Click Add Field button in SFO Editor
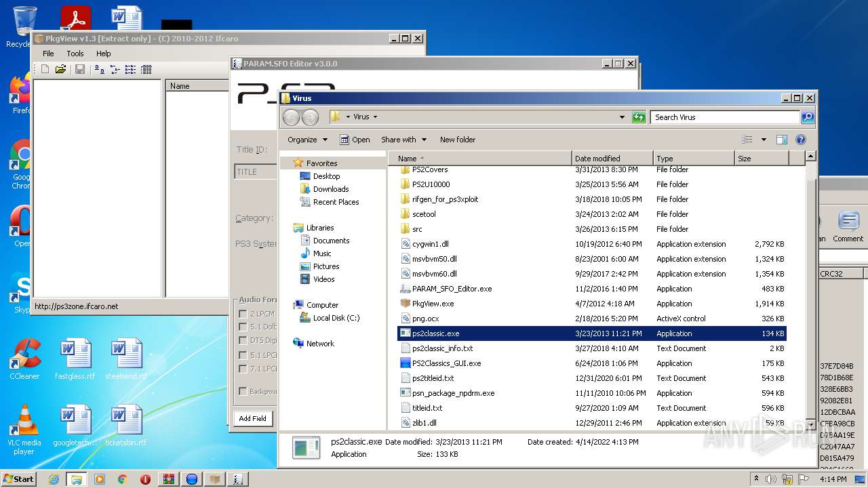Screen dimensions: 868x488 coord(252,419)
